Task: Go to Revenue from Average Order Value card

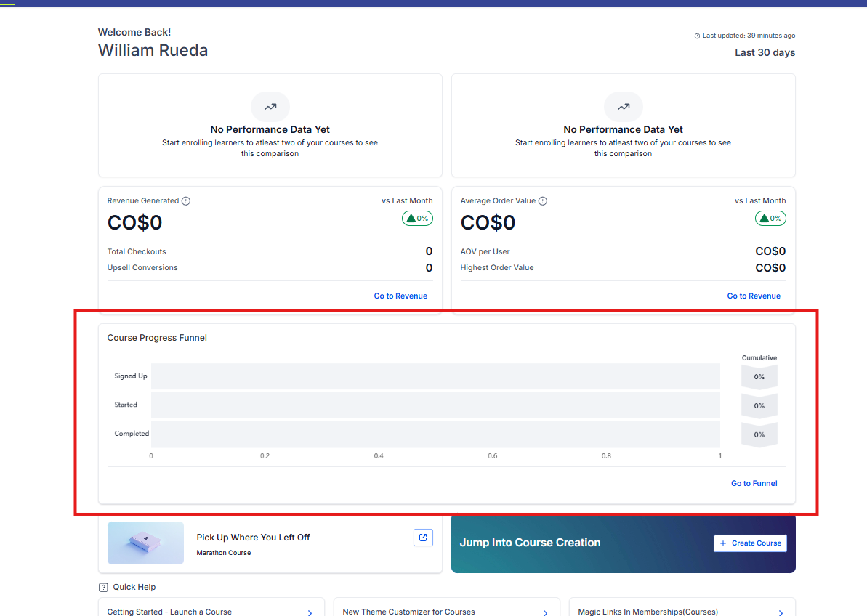Action: [x=754, y=296]
